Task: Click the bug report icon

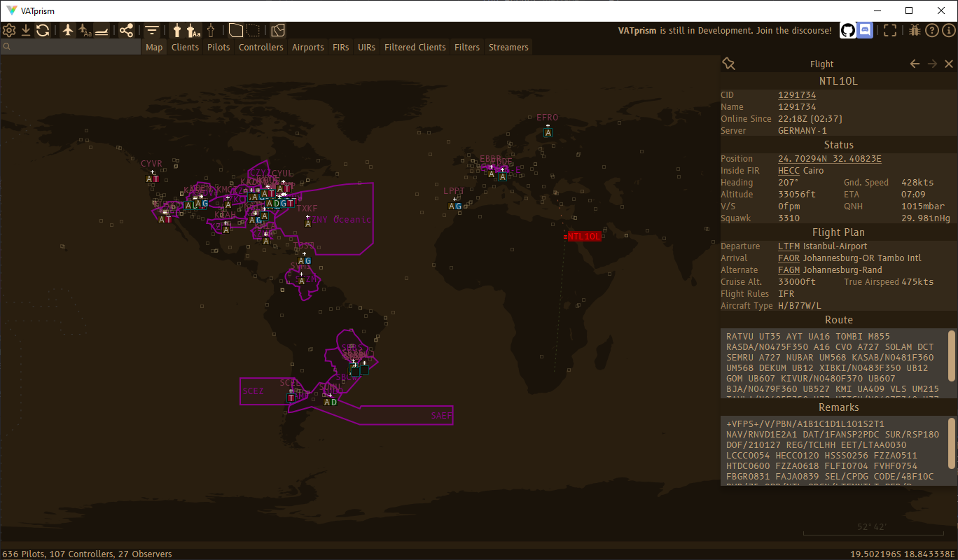Action: tap(915, 30)
